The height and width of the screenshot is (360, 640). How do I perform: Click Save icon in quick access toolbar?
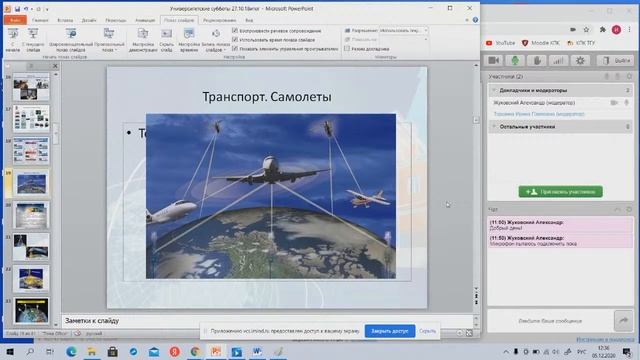click(x=17, y=9)
